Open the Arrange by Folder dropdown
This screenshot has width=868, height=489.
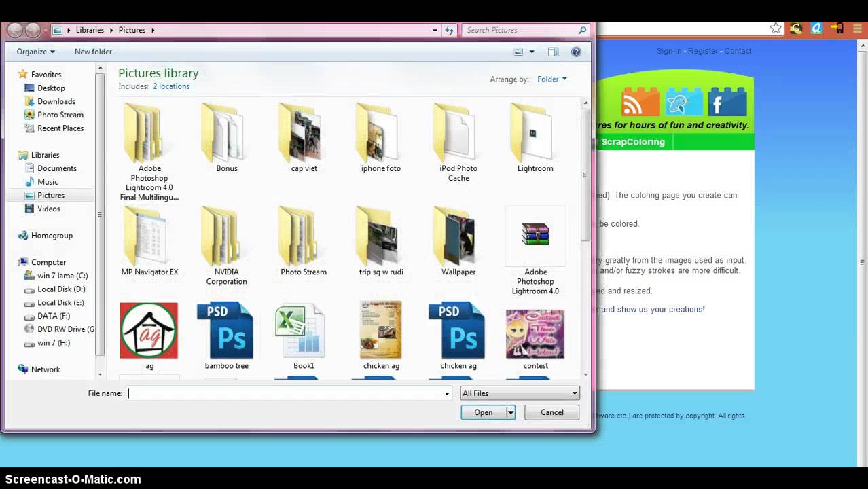click(x=551, y=79)
